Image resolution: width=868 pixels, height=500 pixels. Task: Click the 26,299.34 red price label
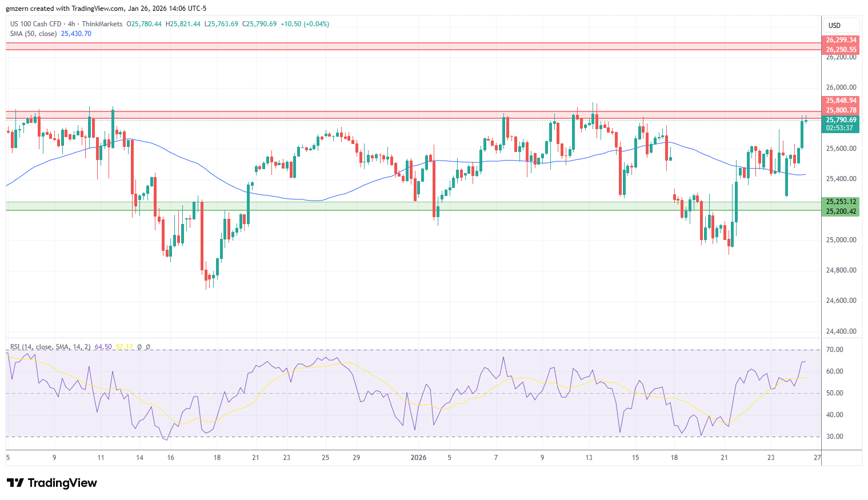[841, 40]
